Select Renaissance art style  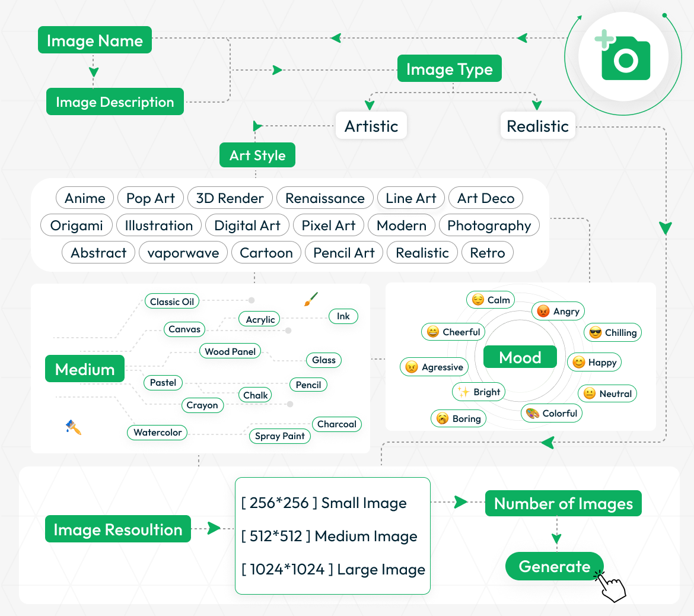[x=325, y=198]
